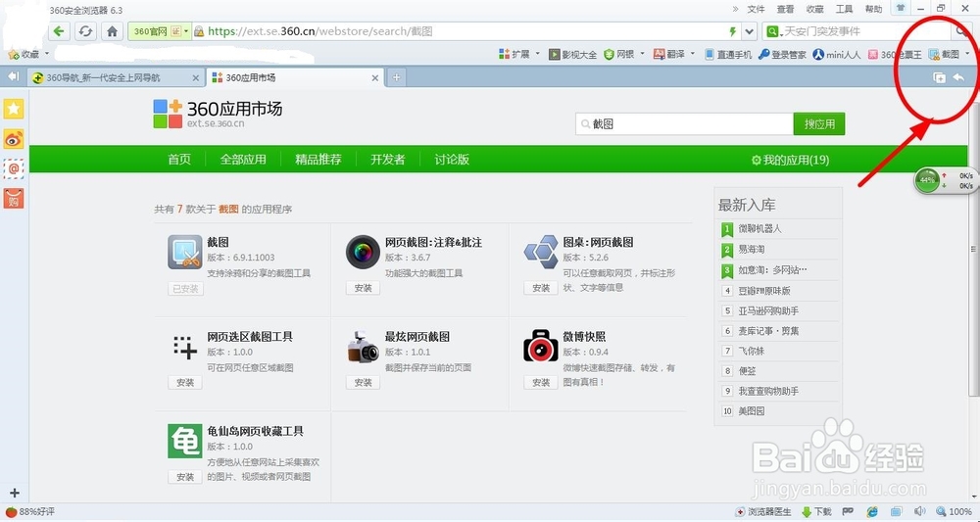Image resolution: width=980 pixels, height=522 pixels.
Task: Open 亚马逊网购助手 in list
Action: point(768,310)
